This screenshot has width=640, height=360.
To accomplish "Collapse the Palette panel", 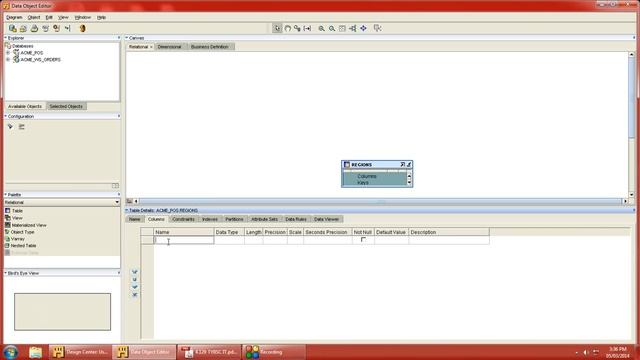I will pyautogui.click(x=6, y=195).
